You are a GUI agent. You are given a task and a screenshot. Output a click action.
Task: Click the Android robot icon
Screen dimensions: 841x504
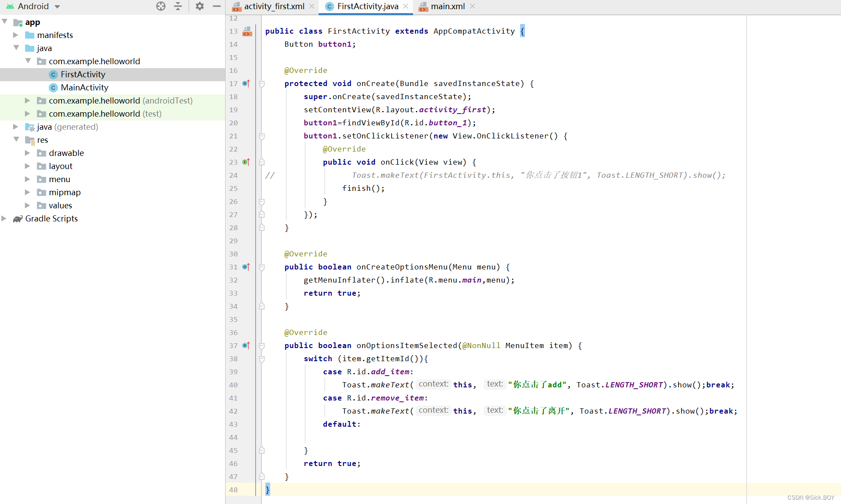click(x=10, y=6)
